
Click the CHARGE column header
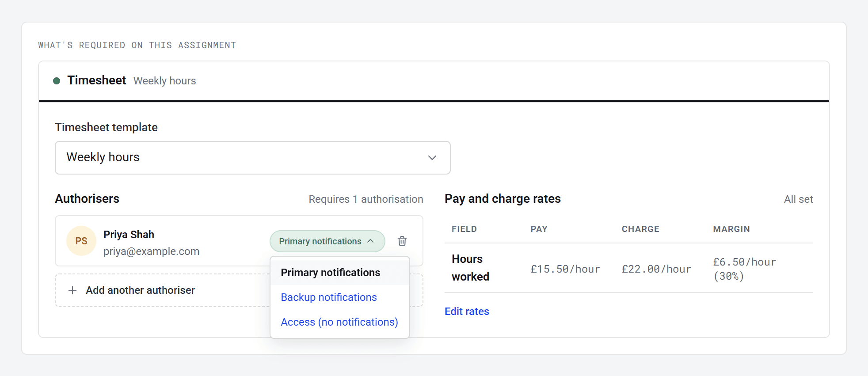tap(640, 229)
